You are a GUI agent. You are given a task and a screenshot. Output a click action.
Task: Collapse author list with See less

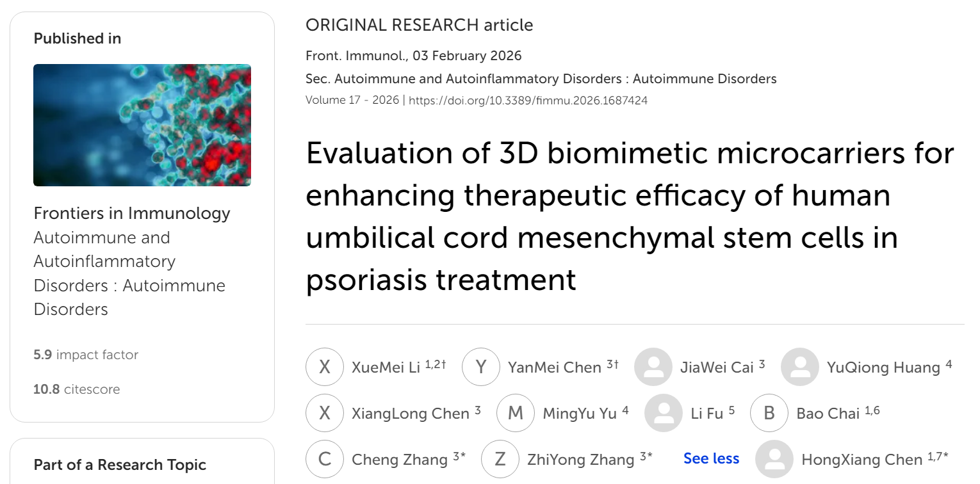click(x=711, y=458)
